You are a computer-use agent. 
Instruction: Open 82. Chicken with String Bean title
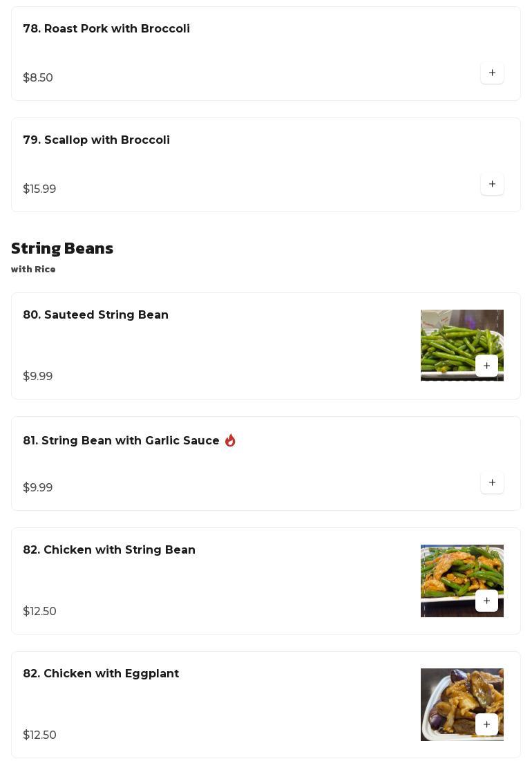coord(109,549)
